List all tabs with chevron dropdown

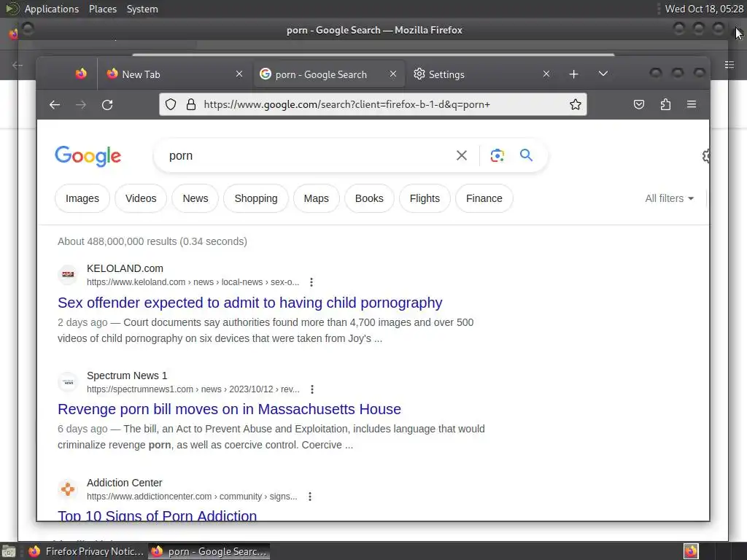pos(603,74)
